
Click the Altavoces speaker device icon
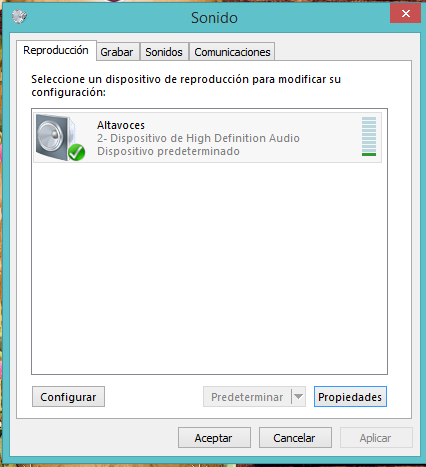click(x=58, y=137)
